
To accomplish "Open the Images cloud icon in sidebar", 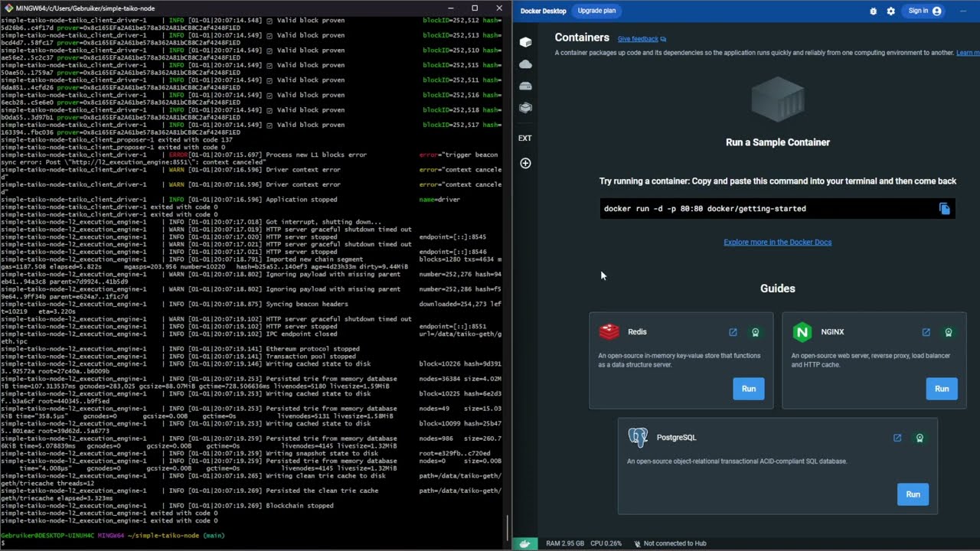I will 525,64.
